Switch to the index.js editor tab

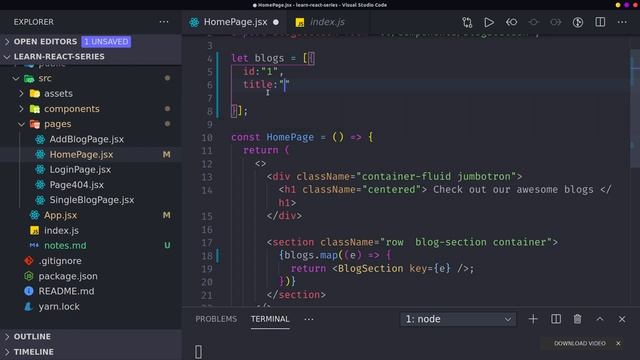327,22
